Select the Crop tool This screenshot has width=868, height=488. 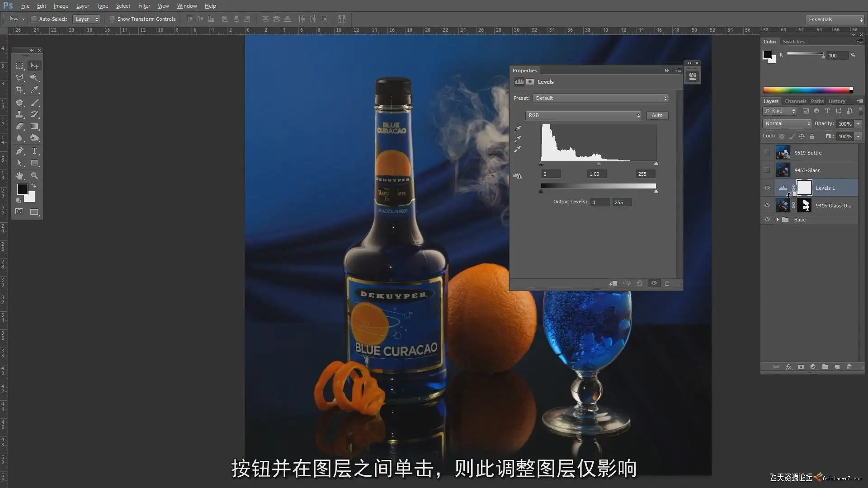tap(19, 89)
